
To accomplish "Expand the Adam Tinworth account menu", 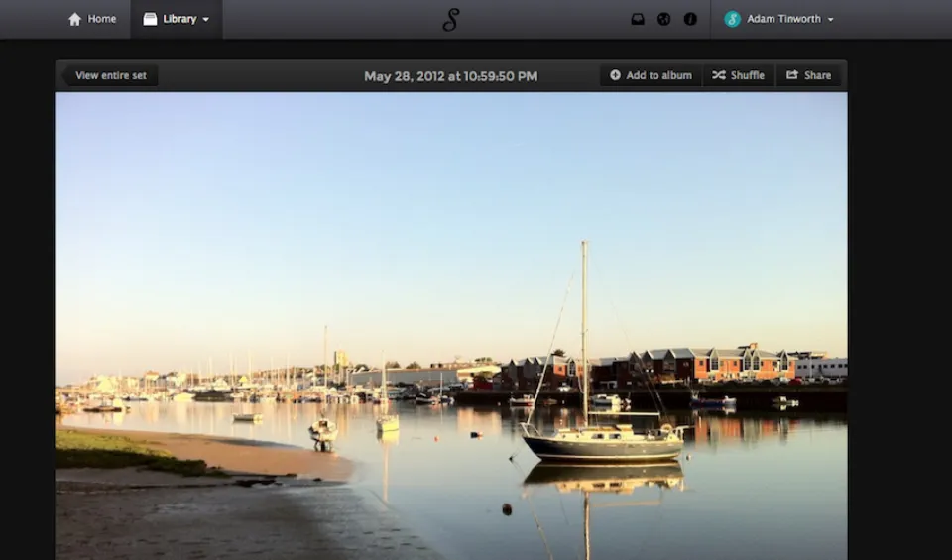I will pyautogui.click(x=779, y=19).
